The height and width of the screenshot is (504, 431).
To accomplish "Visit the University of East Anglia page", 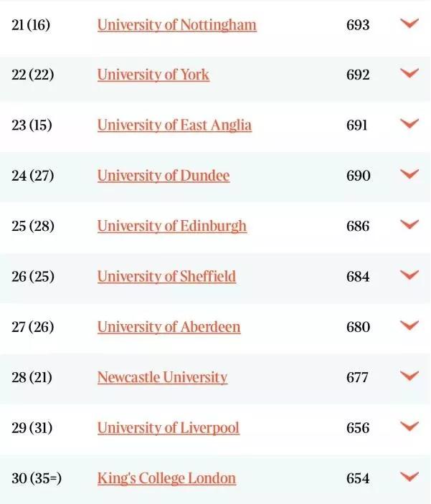I will click(x=174, y=125).
